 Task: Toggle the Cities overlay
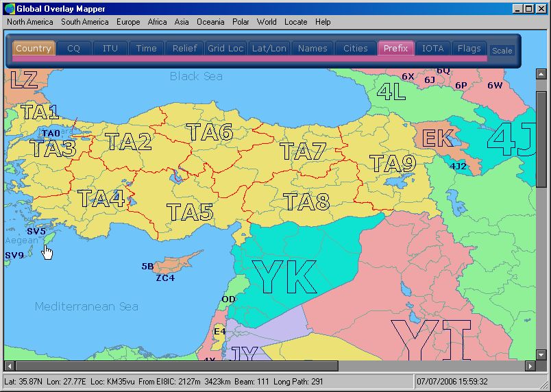pyautogui.click(x=355, y=48)
